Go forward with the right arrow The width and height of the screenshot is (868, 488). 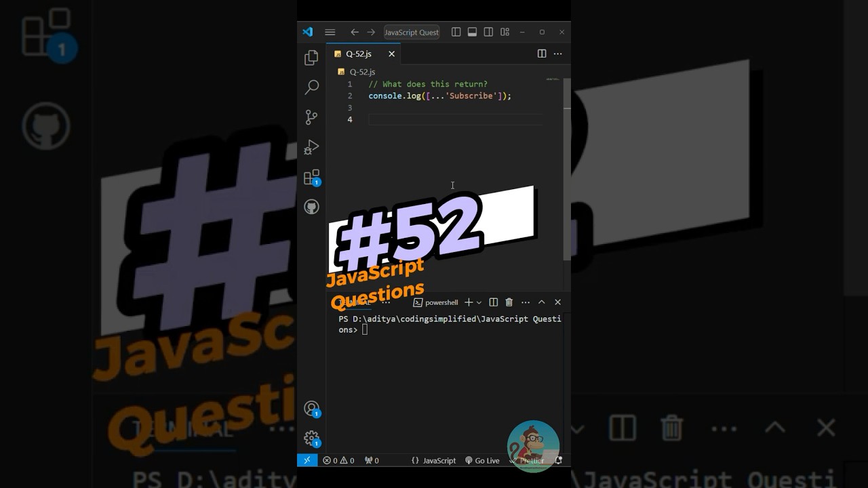pos(371,32)
